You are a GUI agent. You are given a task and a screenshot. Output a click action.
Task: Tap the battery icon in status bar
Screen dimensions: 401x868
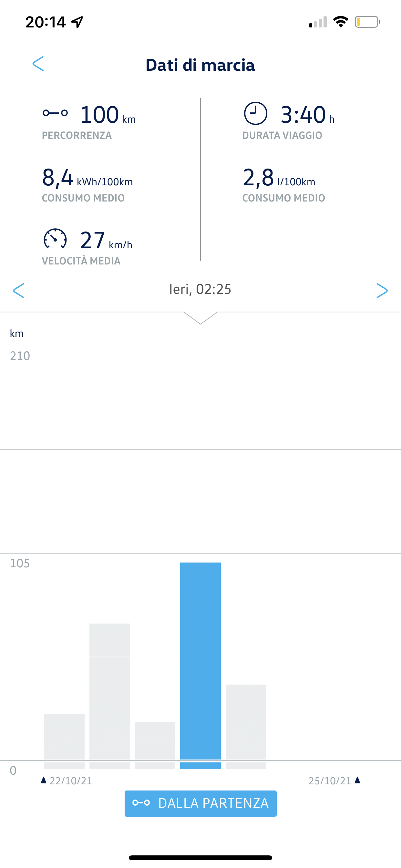pos(367,22)
